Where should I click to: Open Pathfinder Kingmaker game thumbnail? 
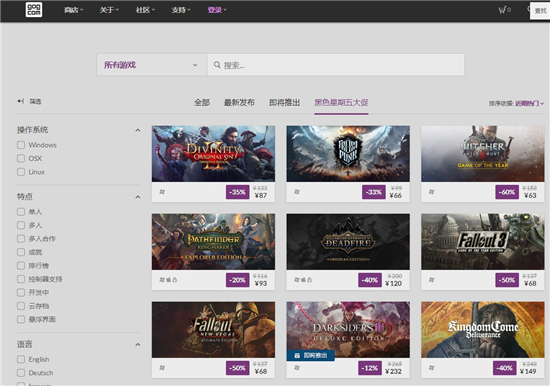tap(213, 242)
